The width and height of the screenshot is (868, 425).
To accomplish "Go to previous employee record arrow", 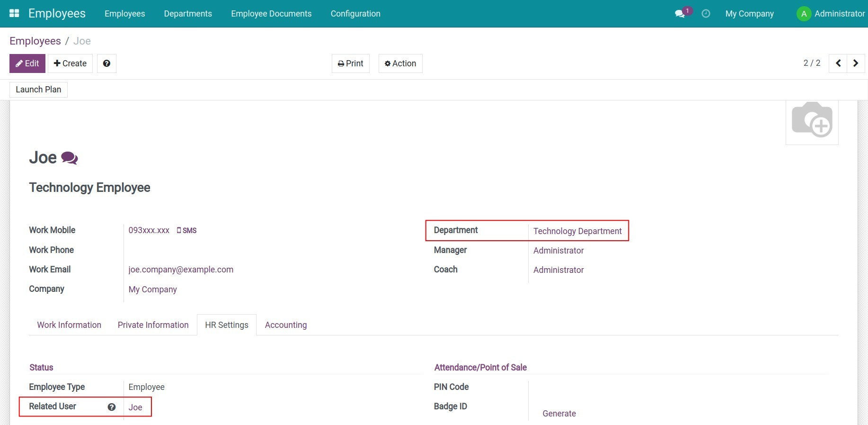I will click(838, 63).
